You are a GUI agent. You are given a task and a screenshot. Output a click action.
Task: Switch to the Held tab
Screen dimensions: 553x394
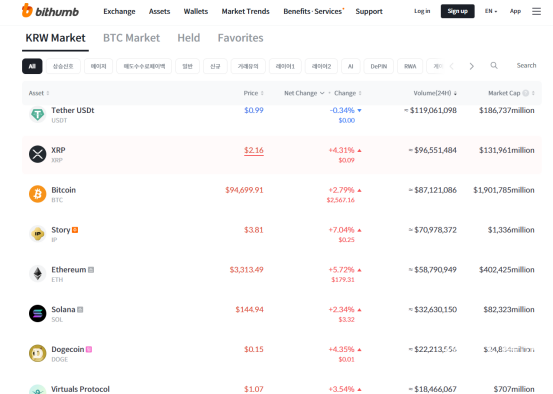(189, 38)
